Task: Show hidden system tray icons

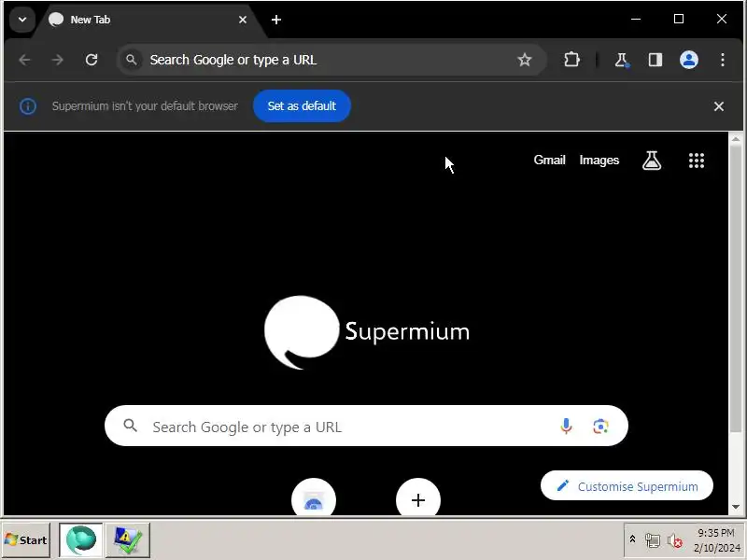Action: coord(632,539)
